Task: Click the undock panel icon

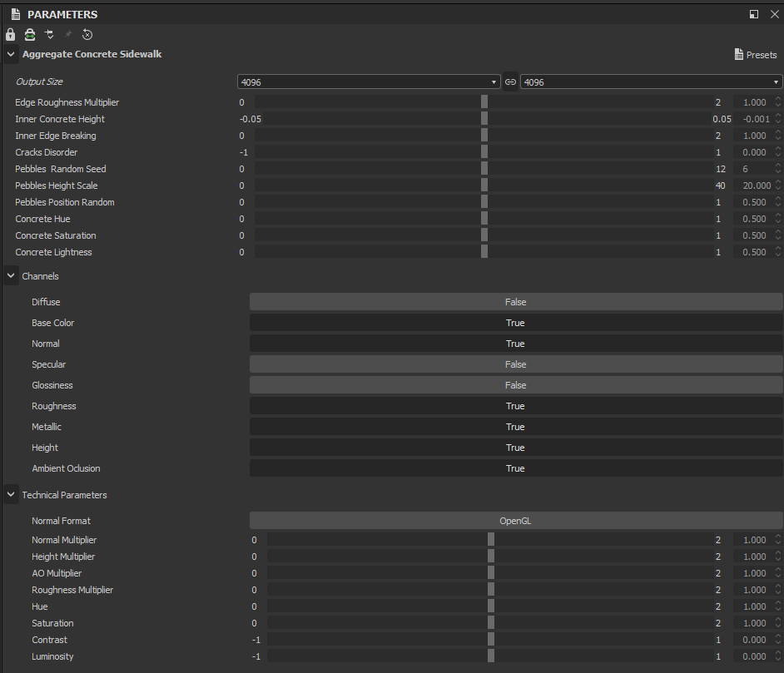Action: click(x=754, y=14)
